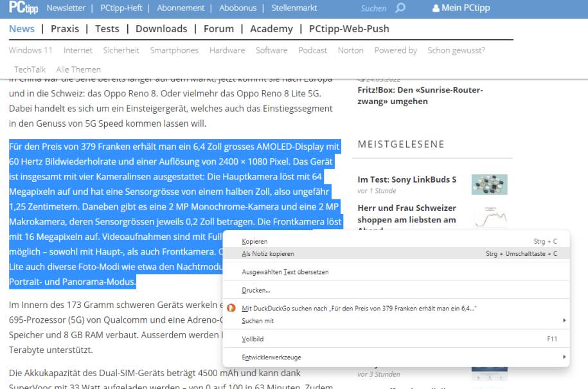Image resolution: width=588 pixels, height=389 pixels.
Task: Choose Kopieren from the context menu
Action: (x=396, y=241)
